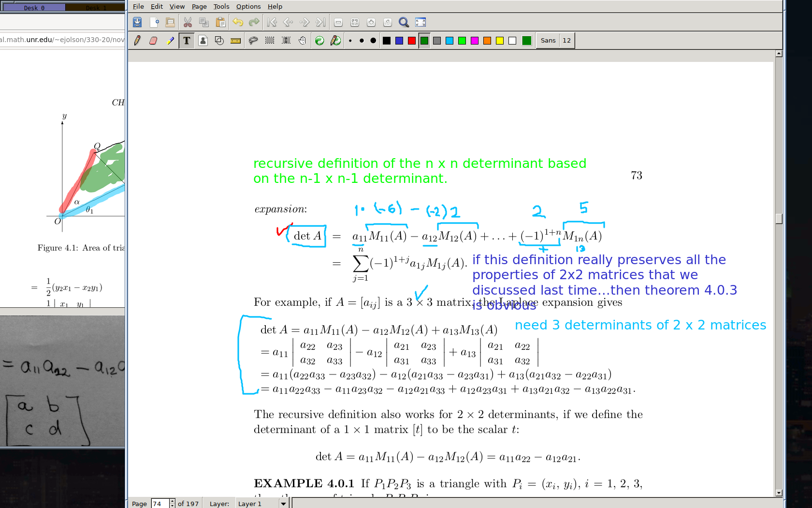
Task: Jump to the last page
Action: coord(320,22)
